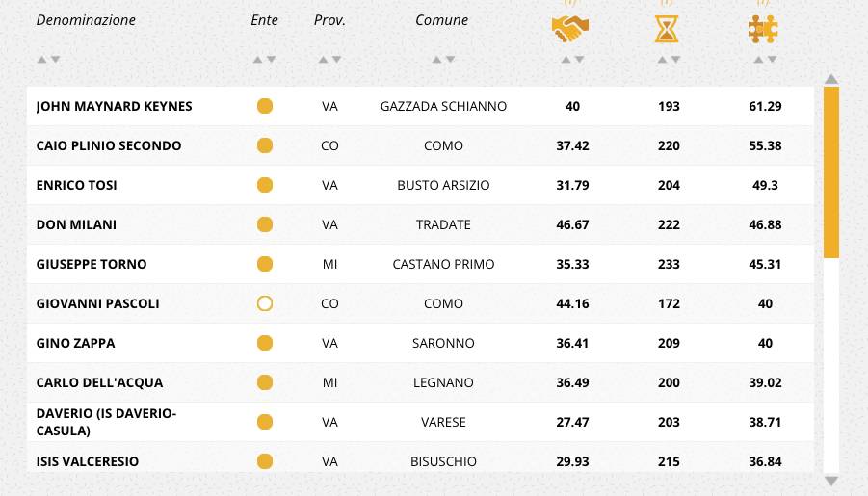Sort Denominazione column descending
The image size is (868, 496).
click(x=55, y=60)
